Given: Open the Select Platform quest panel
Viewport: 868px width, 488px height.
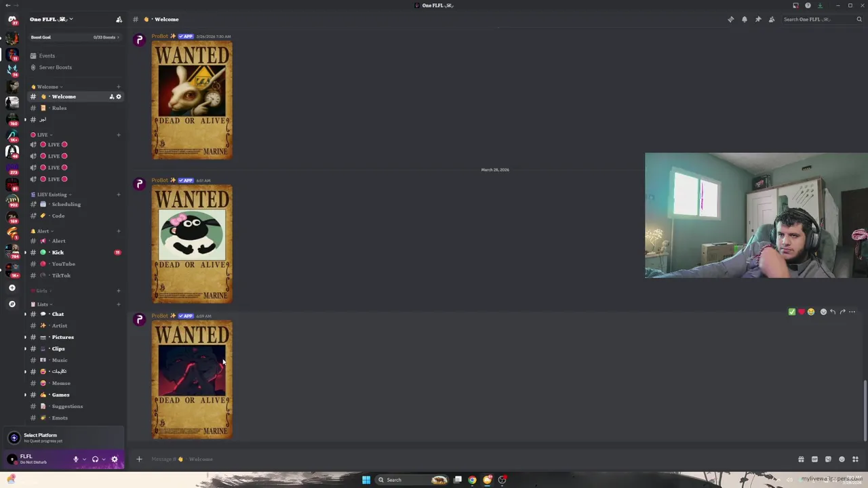Looking at the screenshot, I should 63,438.
